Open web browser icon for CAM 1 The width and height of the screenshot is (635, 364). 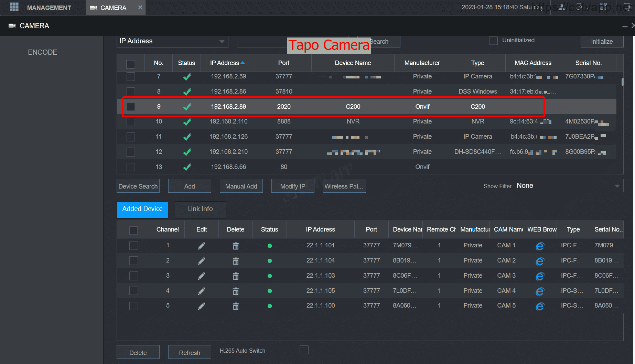click(540, 246)
